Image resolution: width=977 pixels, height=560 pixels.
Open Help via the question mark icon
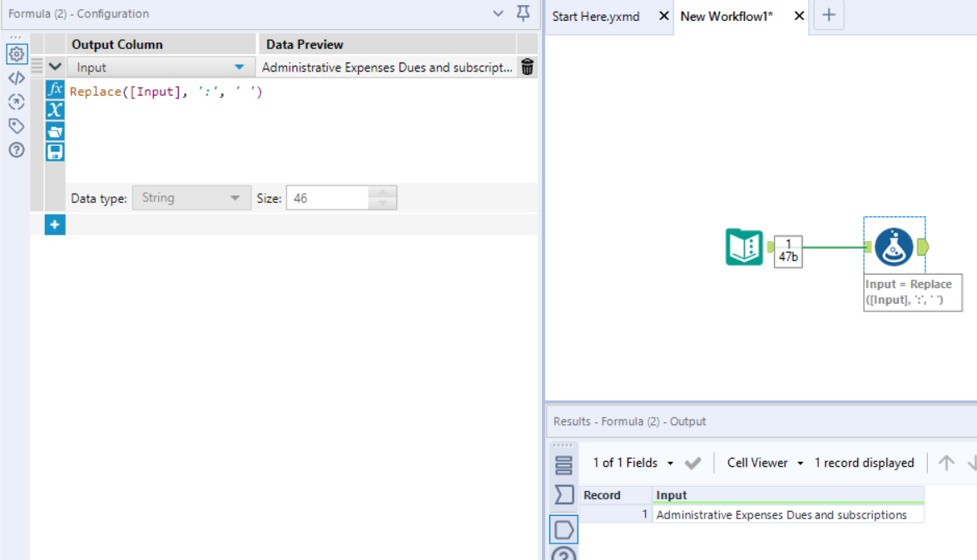(x=17, y=150)
